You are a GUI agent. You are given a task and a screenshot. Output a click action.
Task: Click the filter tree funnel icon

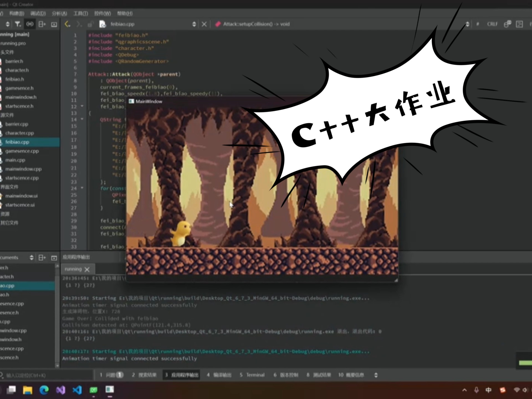pyautogui.click(x=18, y=24)
